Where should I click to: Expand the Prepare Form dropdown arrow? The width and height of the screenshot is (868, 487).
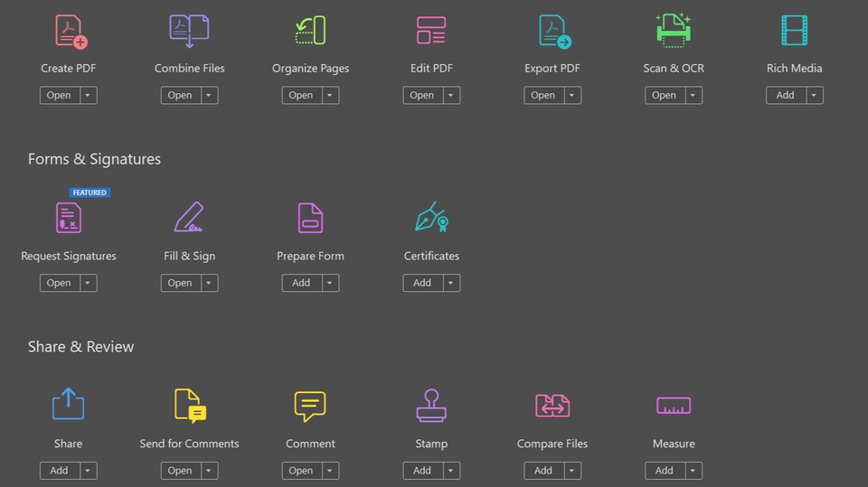pos(330,283)
